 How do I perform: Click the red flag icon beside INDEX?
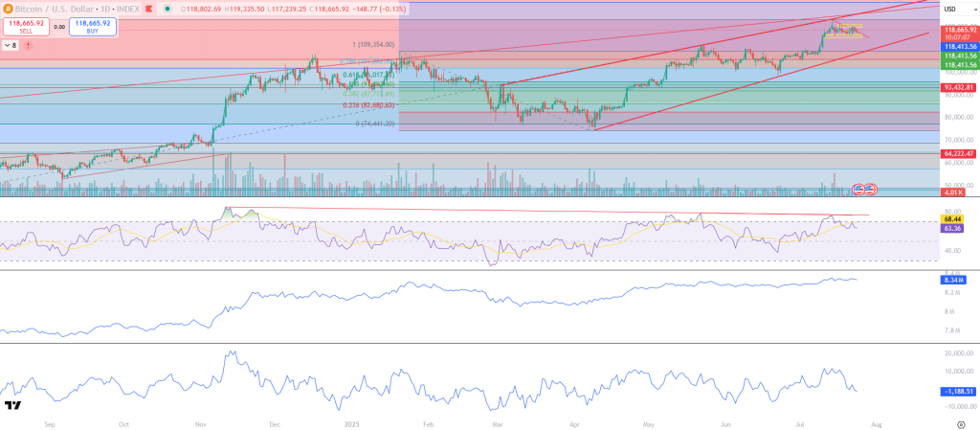click(149, 10)
